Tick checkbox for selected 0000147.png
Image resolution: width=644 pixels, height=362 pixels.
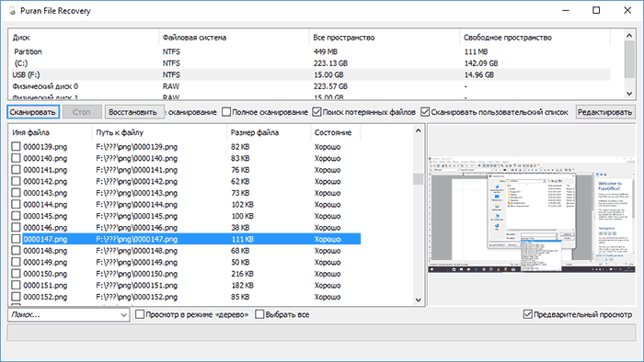point(16,239)
